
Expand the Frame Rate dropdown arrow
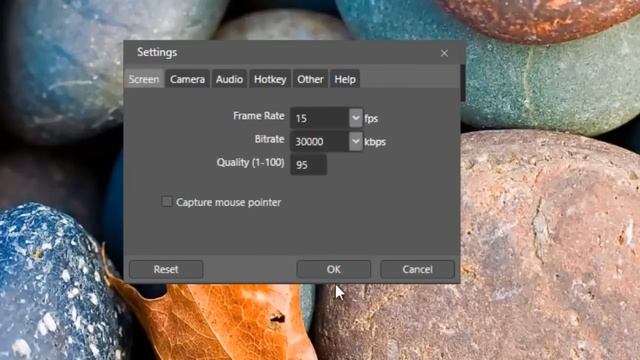pyautogui.click(x=356, y=118)
